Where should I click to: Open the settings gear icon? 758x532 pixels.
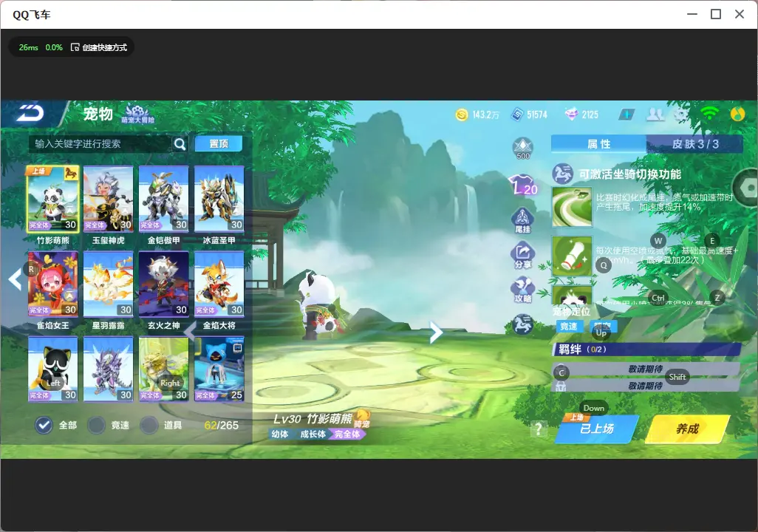point(681,114)
